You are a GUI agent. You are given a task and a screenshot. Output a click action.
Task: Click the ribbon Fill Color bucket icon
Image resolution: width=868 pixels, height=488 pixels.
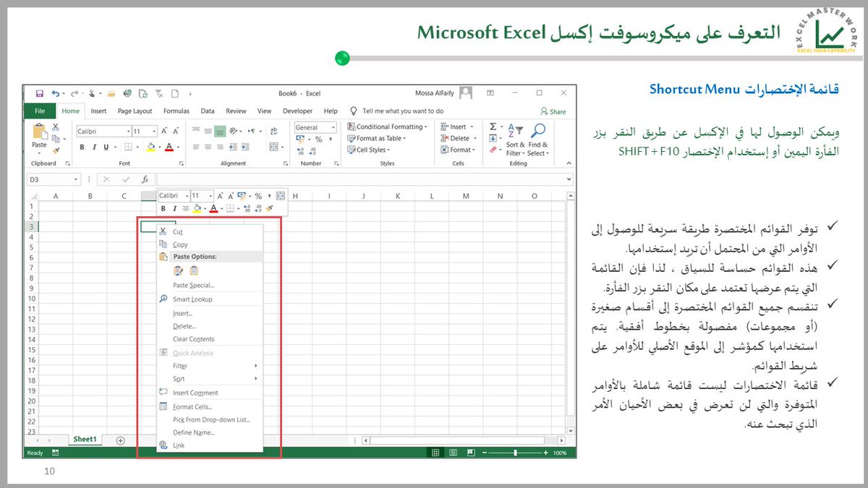[150, 147]
